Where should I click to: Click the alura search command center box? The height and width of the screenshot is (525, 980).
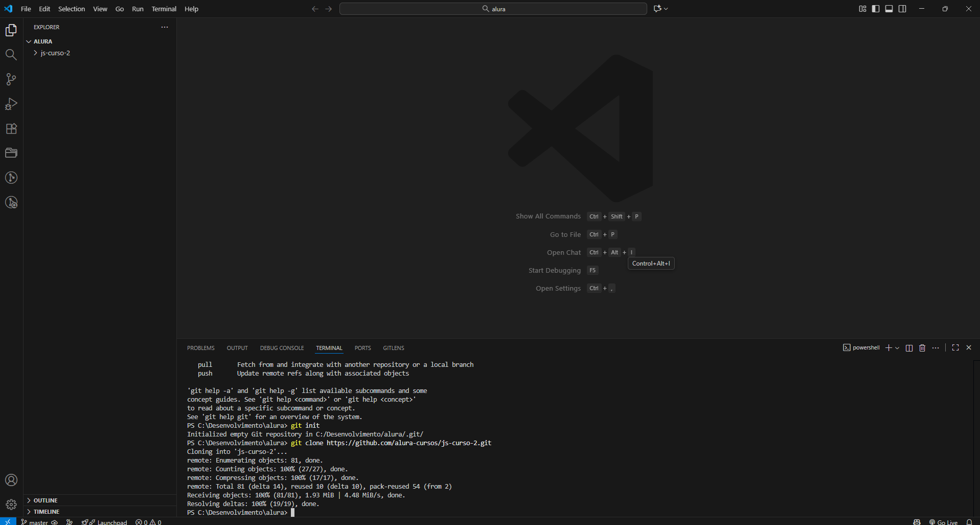click(x=493, y=9)
